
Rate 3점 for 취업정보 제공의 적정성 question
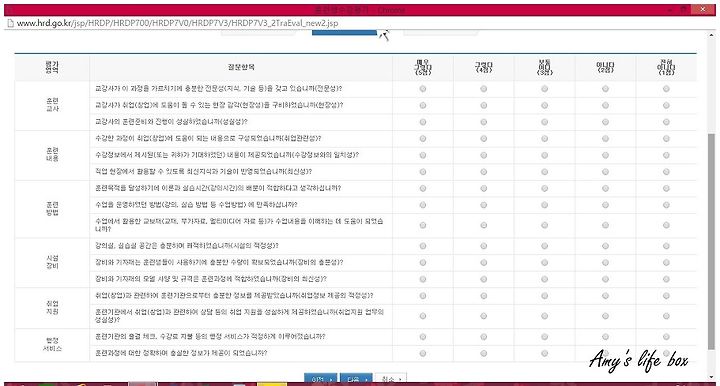click(545, 296)
